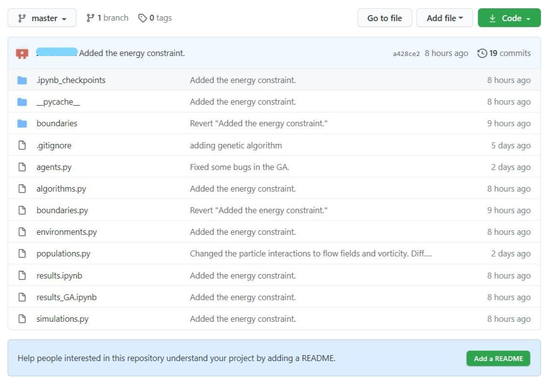Screen dimensions: 549x392
Task: Click folder icon for __pycache__
Action: click(22, 102)
